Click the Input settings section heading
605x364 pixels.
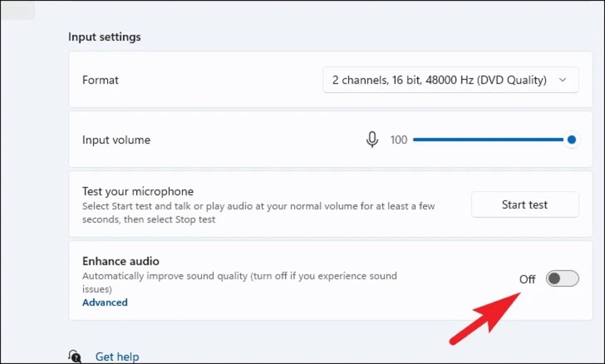pos(104,37)
